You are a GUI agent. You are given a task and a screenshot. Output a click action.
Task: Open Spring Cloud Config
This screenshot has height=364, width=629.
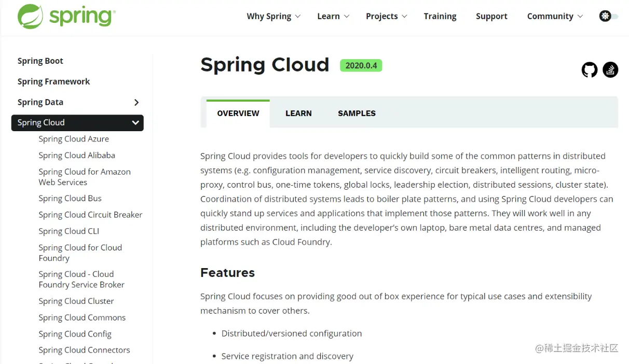tap(75, 334)
